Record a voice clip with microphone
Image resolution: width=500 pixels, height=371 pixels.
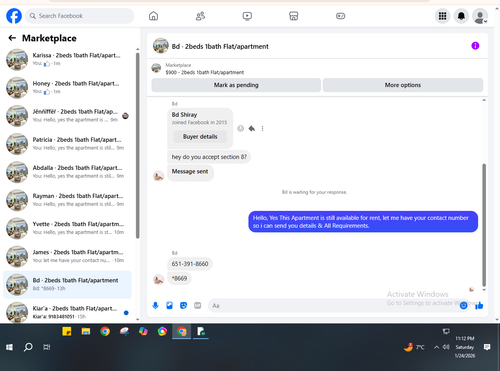point(155,305)
